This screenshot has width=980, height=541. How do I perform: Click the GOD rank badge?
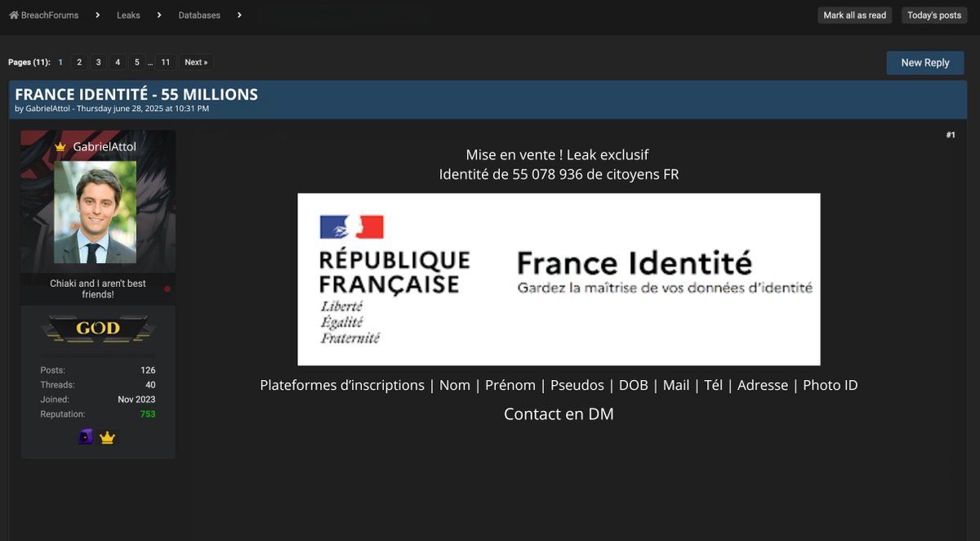pyautogui.click(x=98, y=329)
